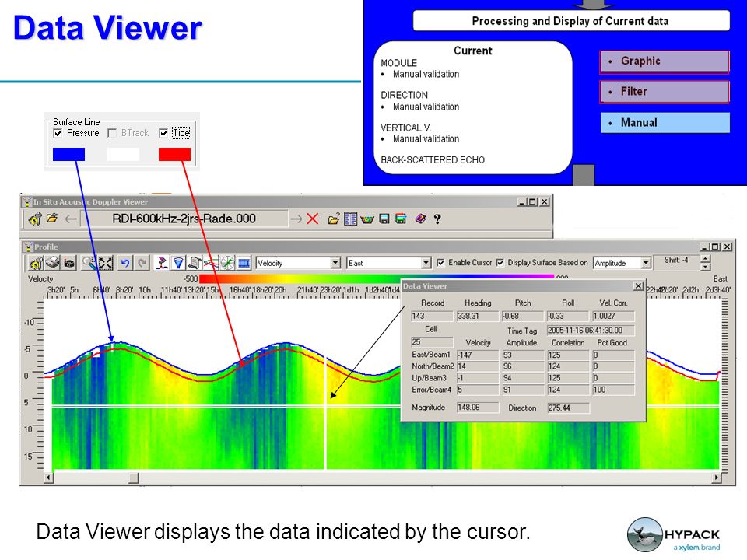This screenshot has height=560, width=747.
Task: Go to next file with right arrow
Action: [x=296, y=219]
